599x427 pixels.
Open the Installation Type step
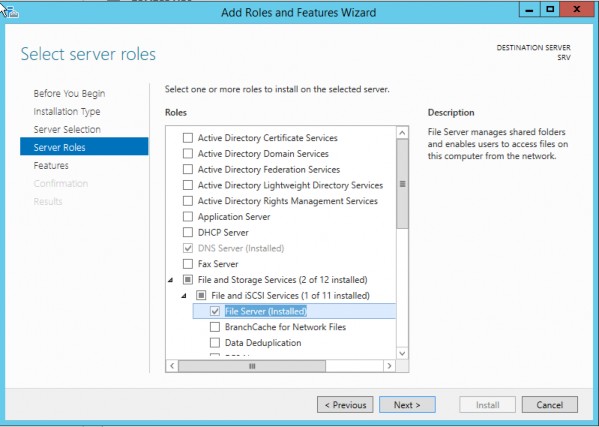pyautogui.click(x=67, y=112)
